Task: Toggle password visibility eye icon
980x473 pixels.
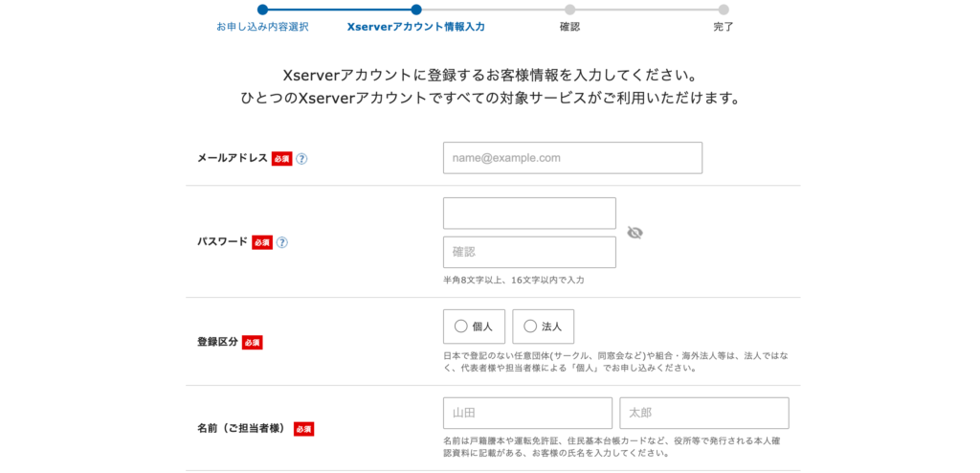Action: pos(635,233)
